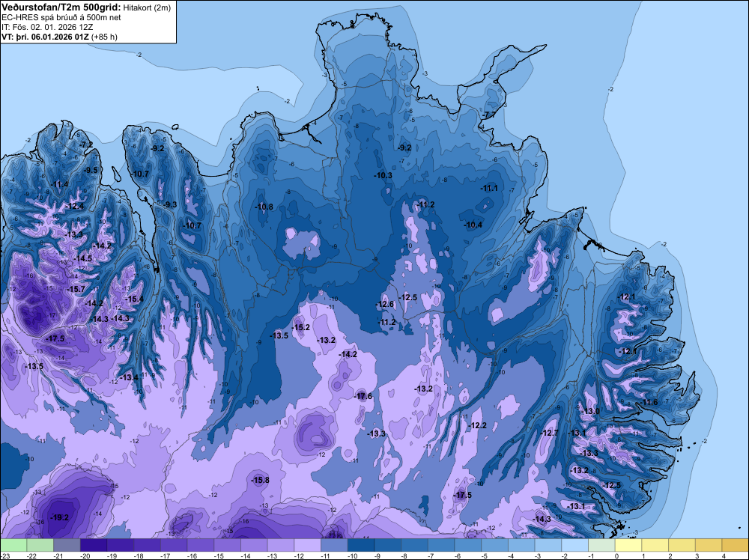Click the '(+85 h)' forecast offset text
This screenshot has width=749, height=560.
click(104, 37)
